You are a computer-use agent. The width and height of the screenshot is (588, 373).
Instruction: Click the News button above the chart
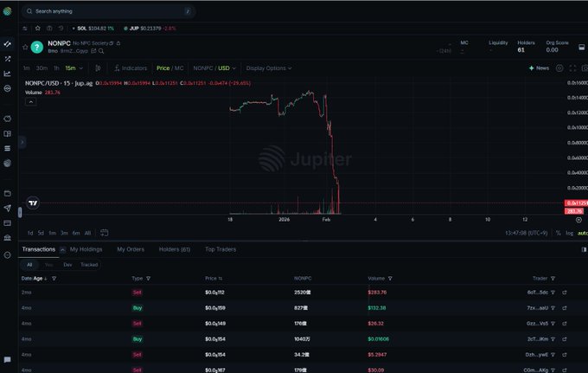[x=539, y=68]
